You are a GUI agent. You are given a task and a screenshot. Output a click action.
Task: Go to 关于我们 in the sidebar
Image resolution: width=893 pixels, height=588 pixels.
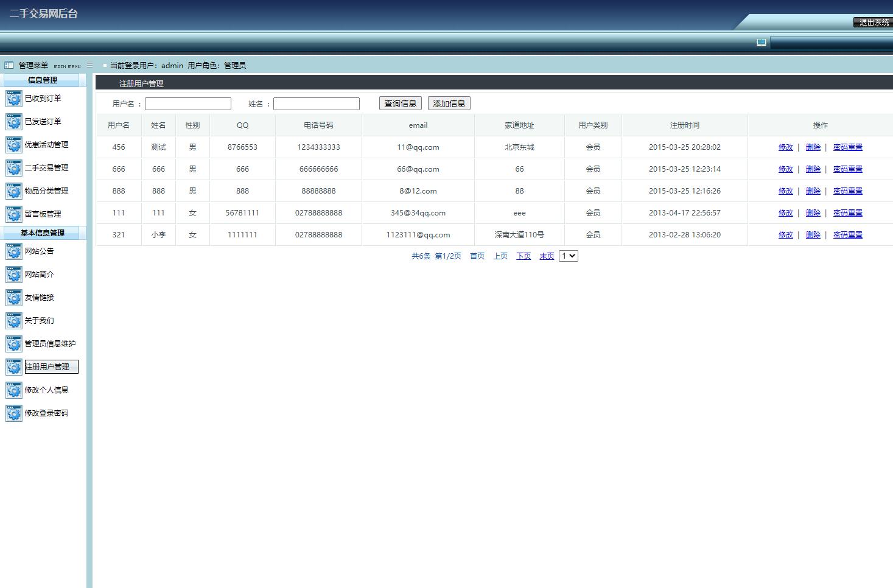pos(39,320)
